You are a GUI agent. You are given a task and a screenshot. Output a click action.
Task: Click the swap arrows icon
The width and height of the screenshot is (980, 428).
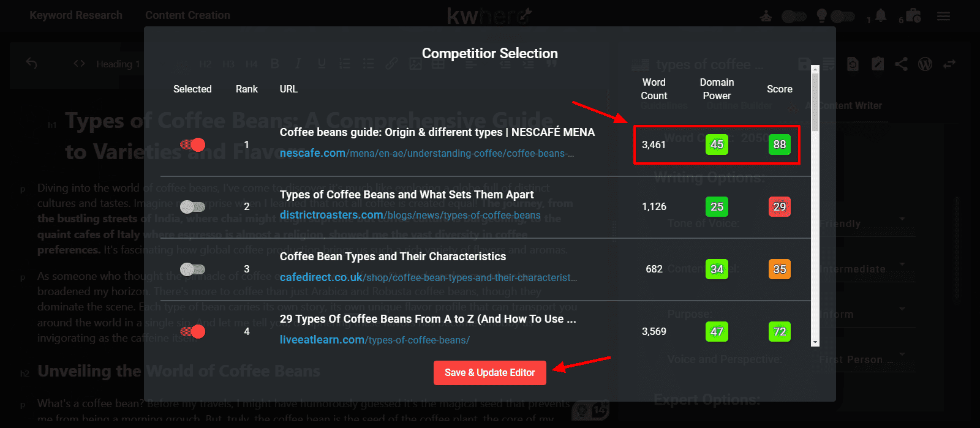tap(949, 64)
